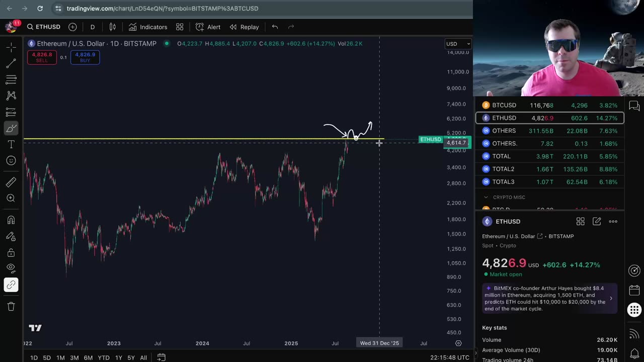Select the 6M time range
Viewport: 644px width, 362px height.
(x=88, y=357)
